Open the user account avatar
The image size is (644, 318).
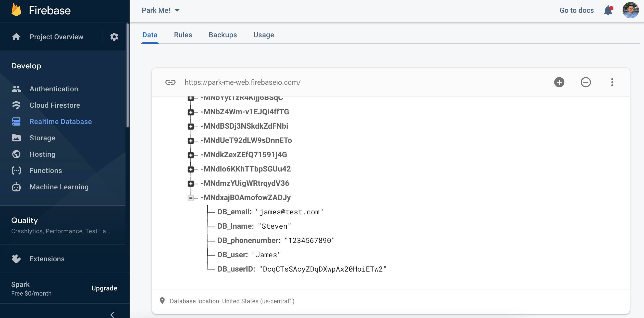pos(630,10)
